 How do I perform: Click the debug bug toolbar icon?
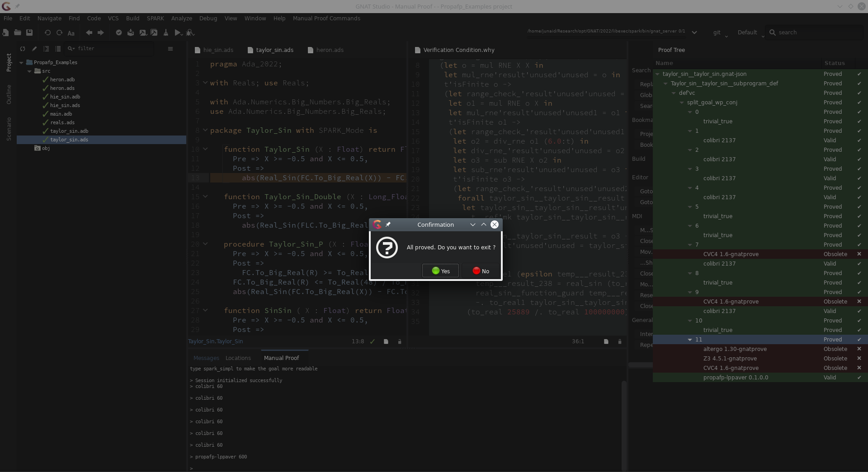(x=190, y=33)
